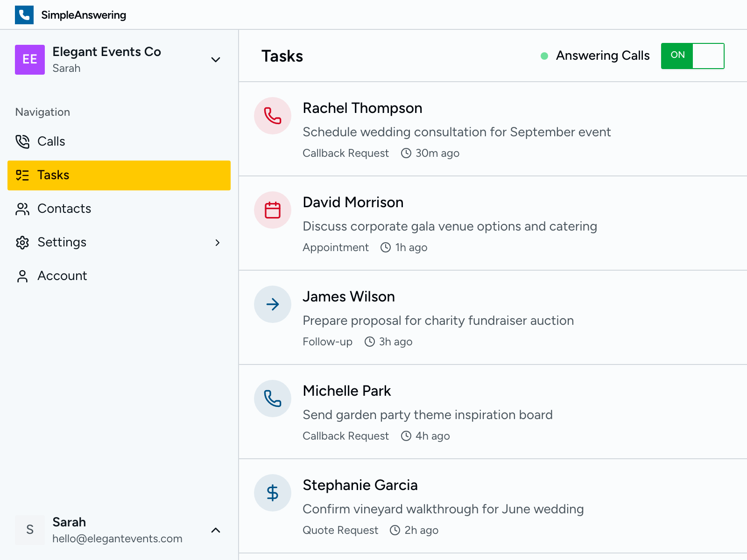The height and width of the screenshot is (560, 747).
Task: Click the Contacts people icon
Action: [22, 209]
